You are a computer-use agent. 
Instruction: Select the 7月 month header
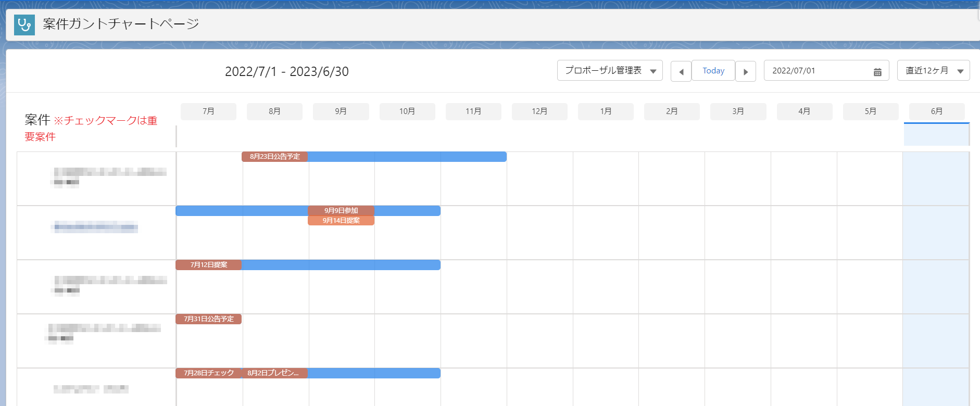(x=208, y=111)
